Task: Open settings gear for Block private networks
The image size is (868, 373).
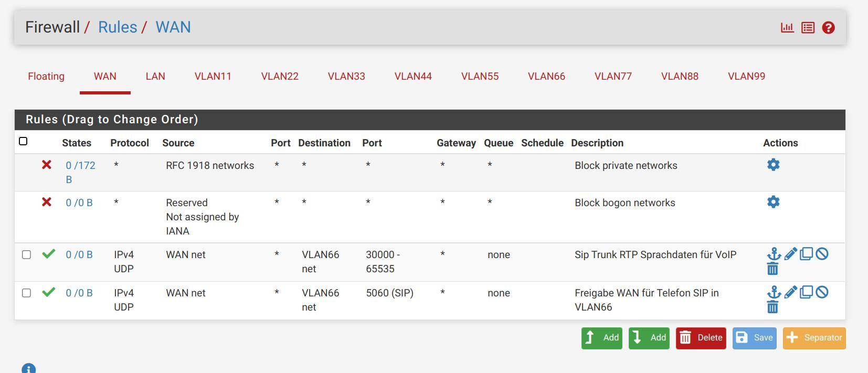Action: point(773,165)
